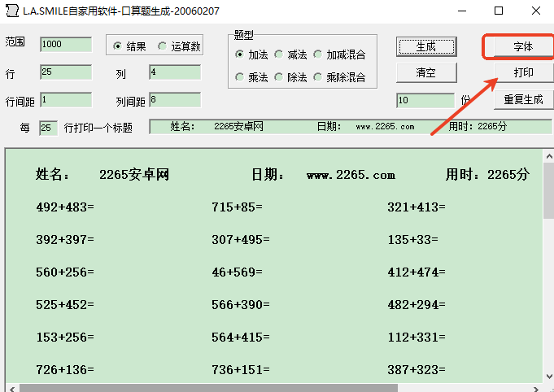Open the 字体 font dialog
Viewport: 554px width, 392px height.
pos(523,46)
